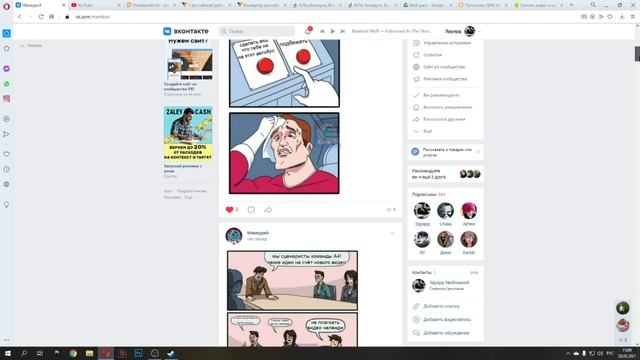Play the track in VK header player
The width and height of the screenshot is (640, 360).
tap(333, 31)
